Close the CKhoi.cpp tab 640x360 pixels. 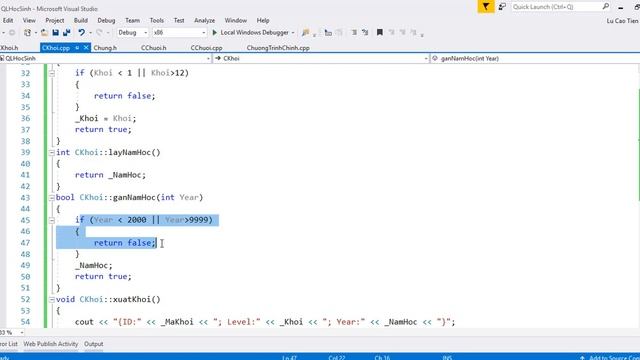86,48
